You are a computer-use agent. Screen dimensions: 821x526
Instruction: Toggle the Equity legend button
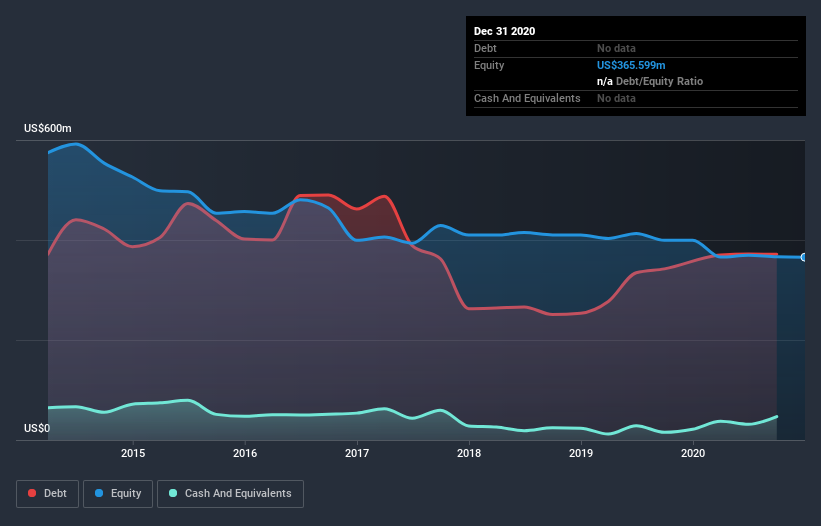[118, 494]
